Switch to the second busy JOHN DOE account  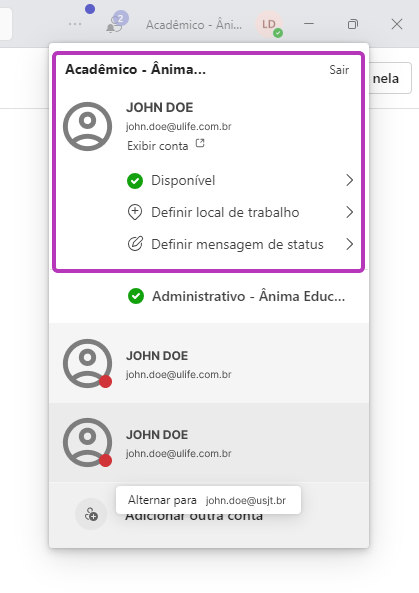[x=209, y=442]
